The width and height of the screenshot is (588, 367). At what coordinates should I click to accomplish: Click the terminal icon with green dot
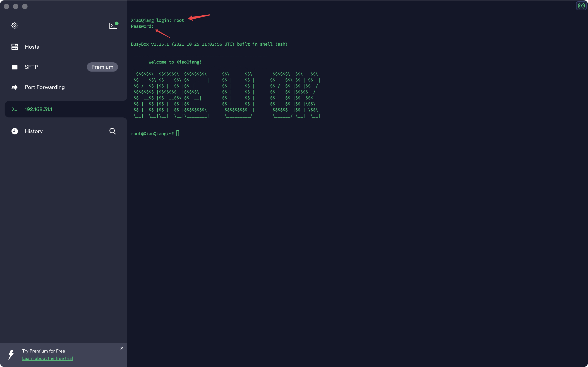tap(113, 25)
